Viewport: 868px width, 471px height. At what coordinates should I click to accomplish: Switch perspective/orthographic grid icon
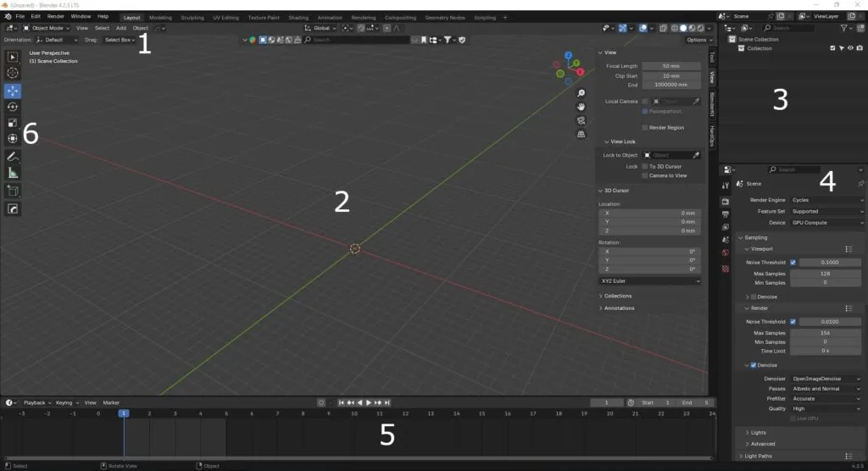581,135
